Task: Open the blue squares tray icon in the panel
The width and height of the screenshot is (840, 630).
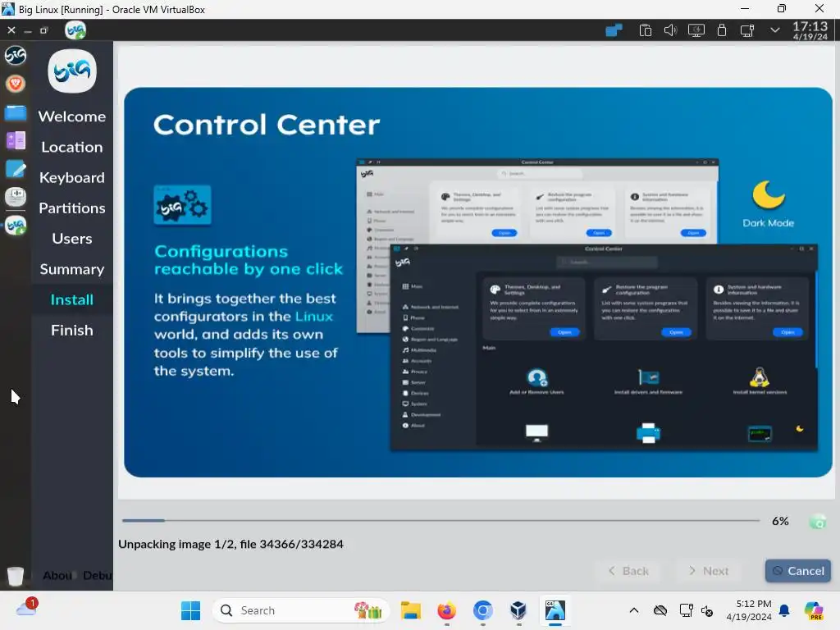Action: click(614, 30)
